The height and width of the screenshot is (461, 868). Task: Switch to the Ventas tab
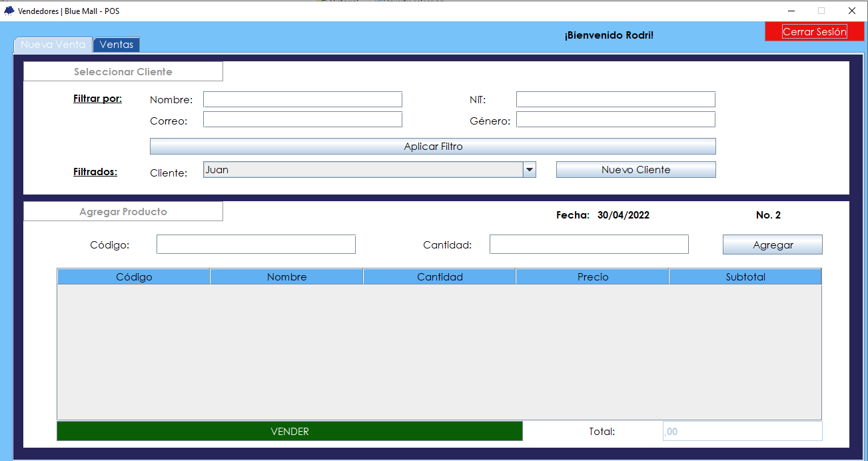click(x=117, y=45)
